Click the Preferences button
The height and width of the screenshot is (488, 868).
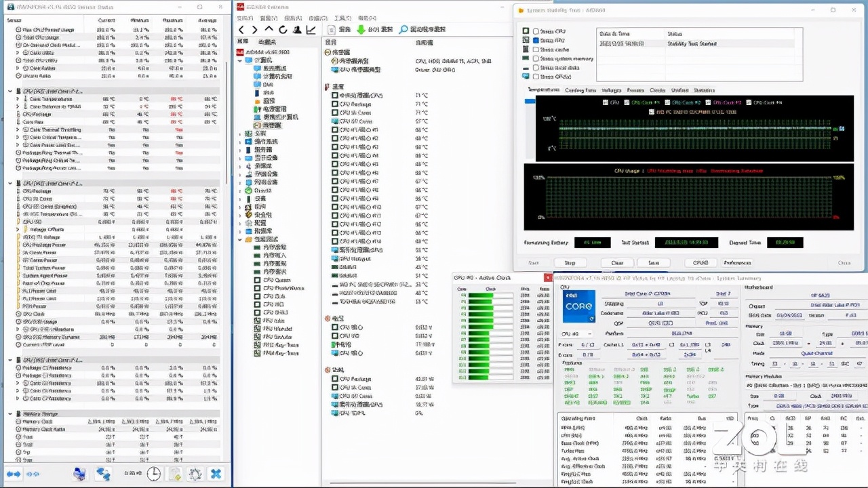click(x=737, y=263)
